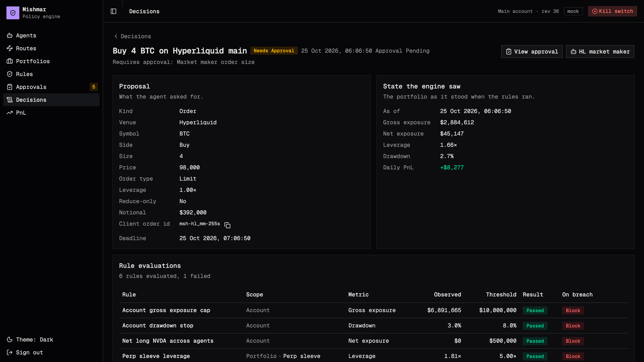Open the Rules section

[51, 74]
